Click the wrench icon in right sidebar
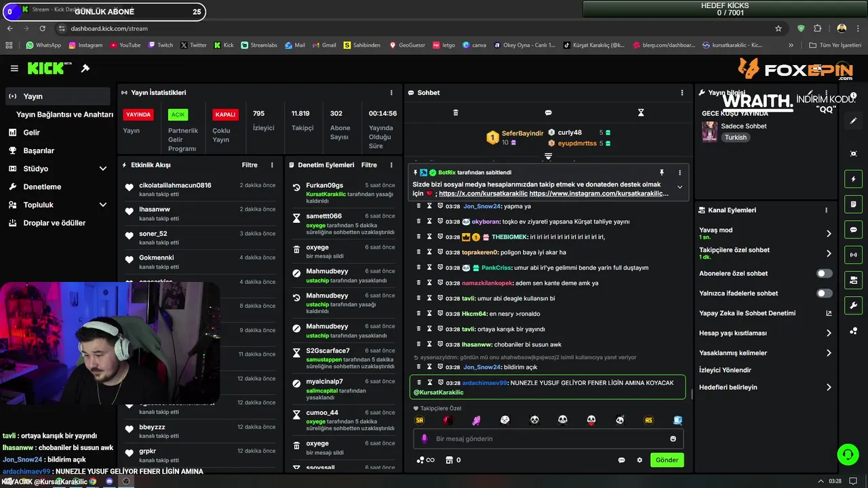868x488 pixels. coord(853,305)
